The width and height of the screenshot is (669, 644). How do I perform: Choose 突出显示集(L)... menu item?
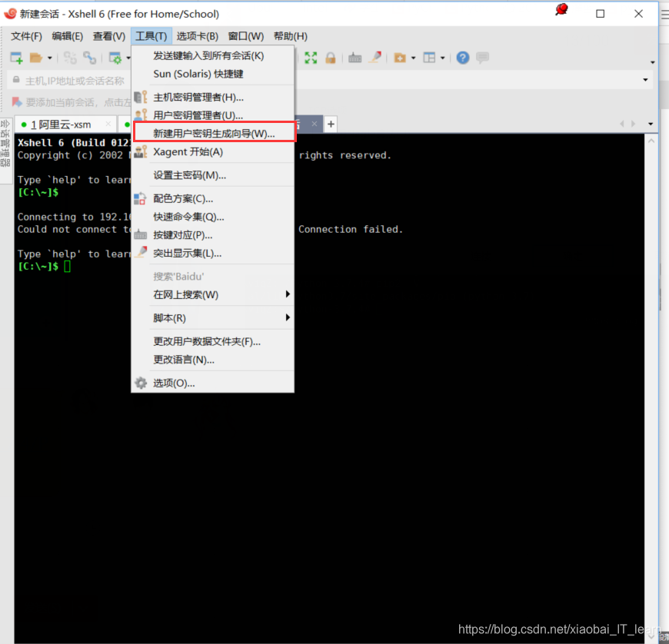pos(212,254)
